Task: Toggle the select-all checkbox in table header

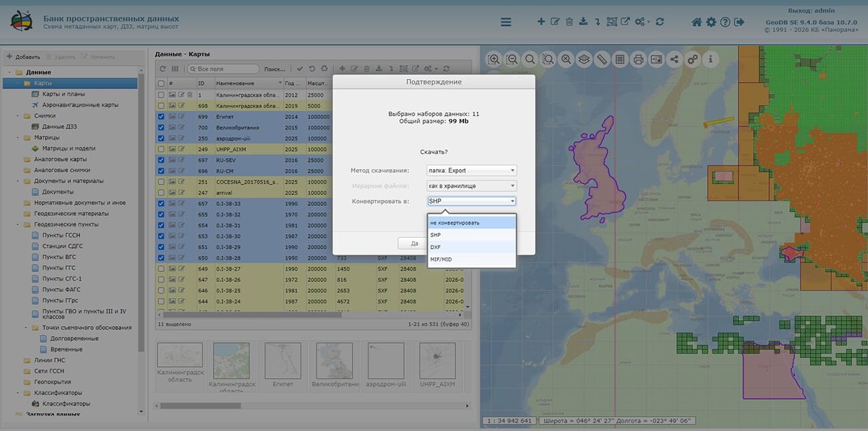Action: click(x=161, y=84)
